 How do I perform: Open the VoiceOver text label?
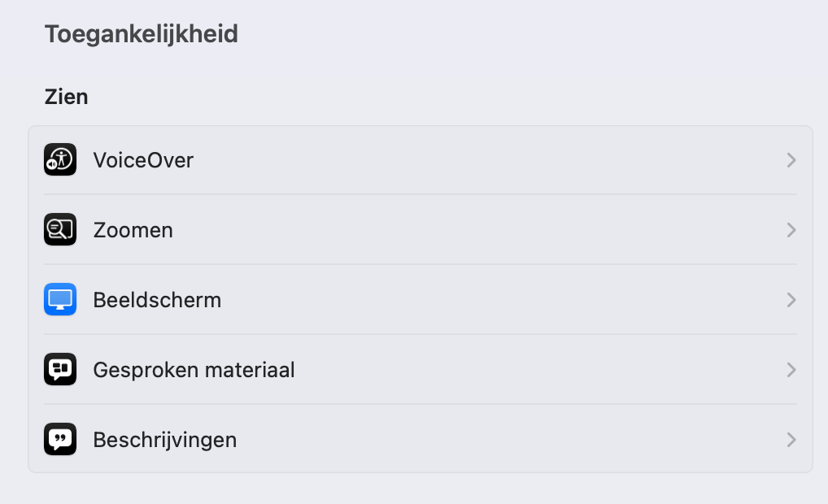click(143, 160)
